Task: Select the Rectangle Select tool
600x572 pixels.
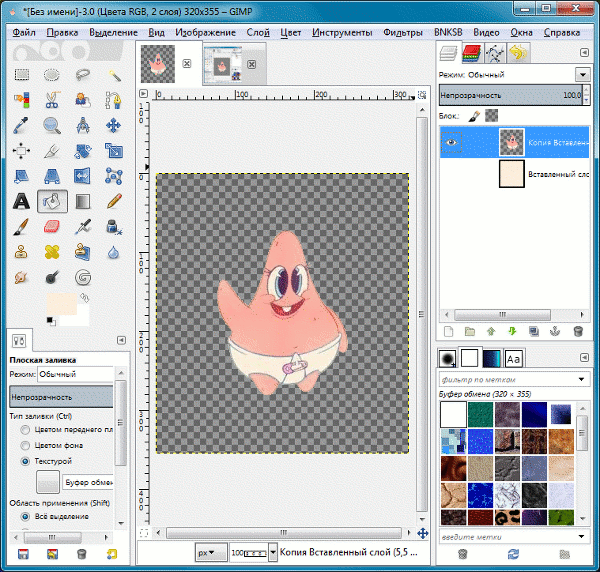Action: (x=21, y=74)
